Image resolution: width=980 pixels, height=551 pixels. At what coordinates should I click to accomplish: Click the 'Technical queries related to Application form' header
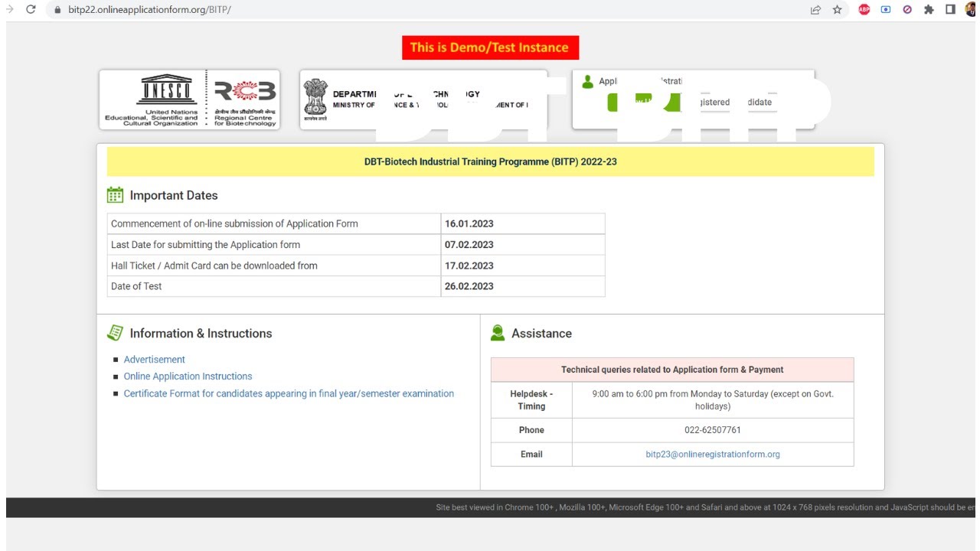pos(672,370)
